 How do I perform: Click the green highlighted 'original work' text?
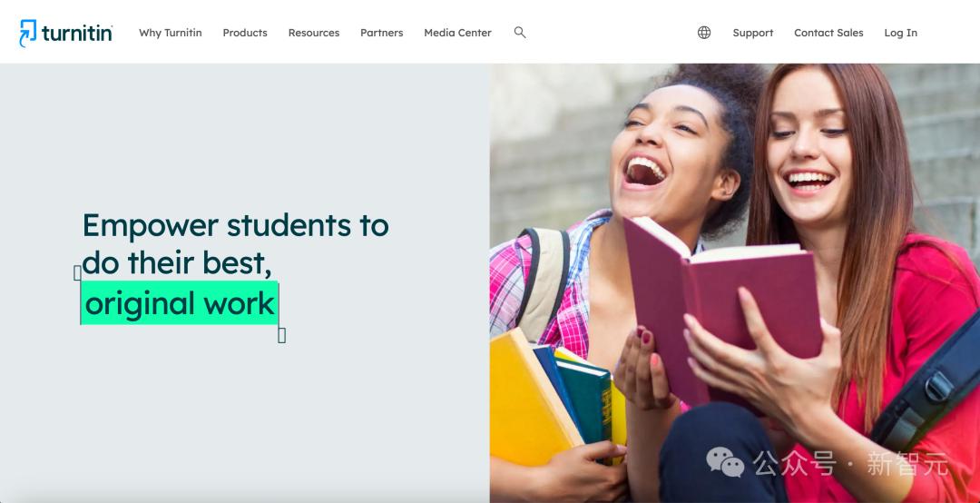tap(180, 303)
